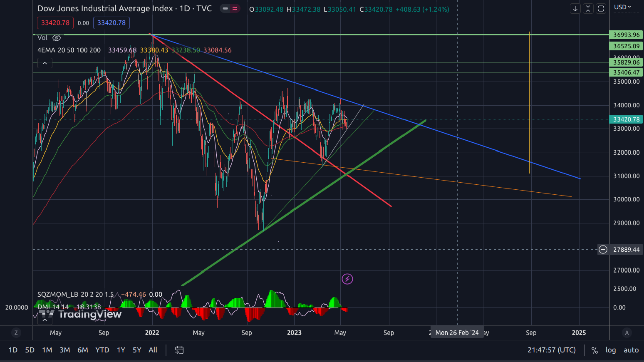Click the 2023 label on the time axis
Image resolution: width=644 pixels, height=362 pixels.
click(294, 333)
